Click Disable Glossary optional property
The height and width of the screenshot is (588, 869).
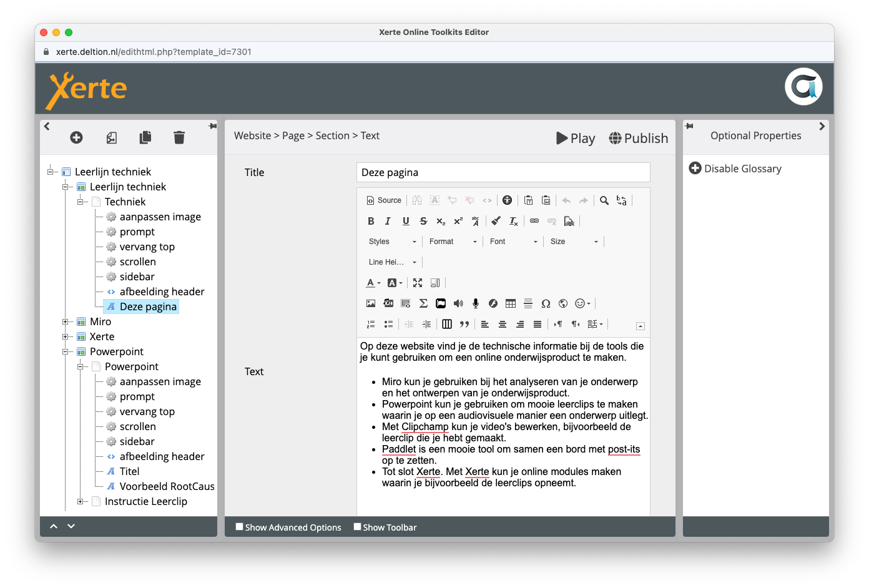click(x=735, y=169)
